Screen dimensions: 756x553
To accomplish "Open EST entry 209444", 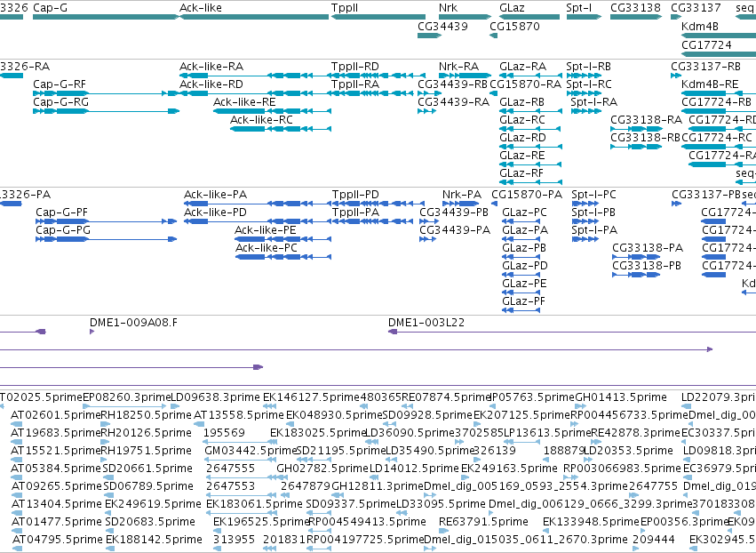I will point(654,540).
